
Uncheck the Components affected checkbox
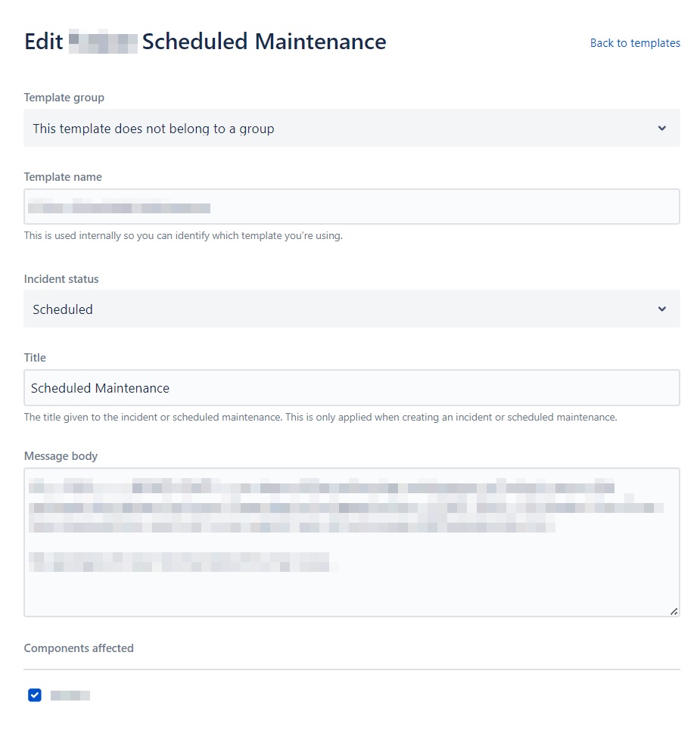coord(35,695)
